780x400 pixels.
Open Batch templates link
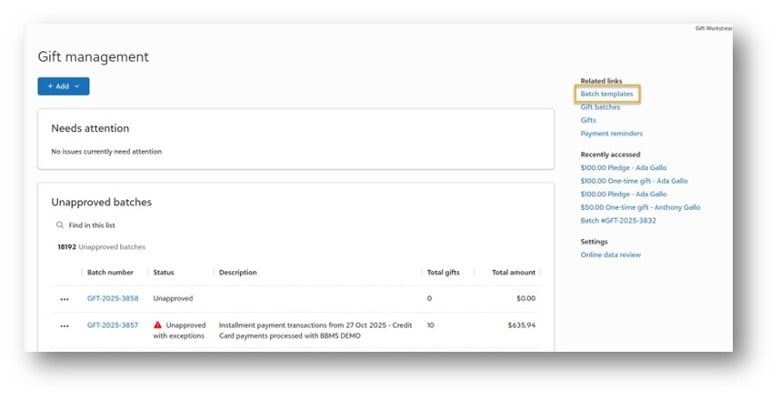pos(606,94)
